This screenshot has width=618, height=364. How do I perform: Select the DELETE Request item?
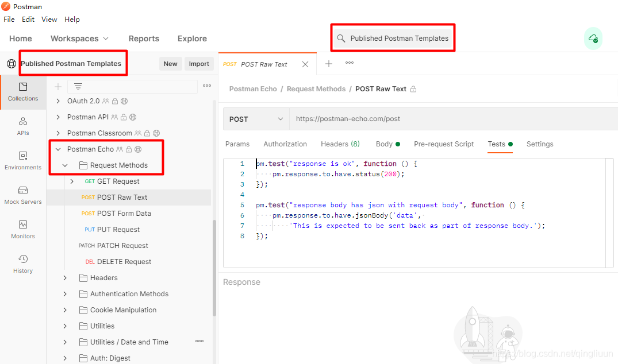click(129, 262)
